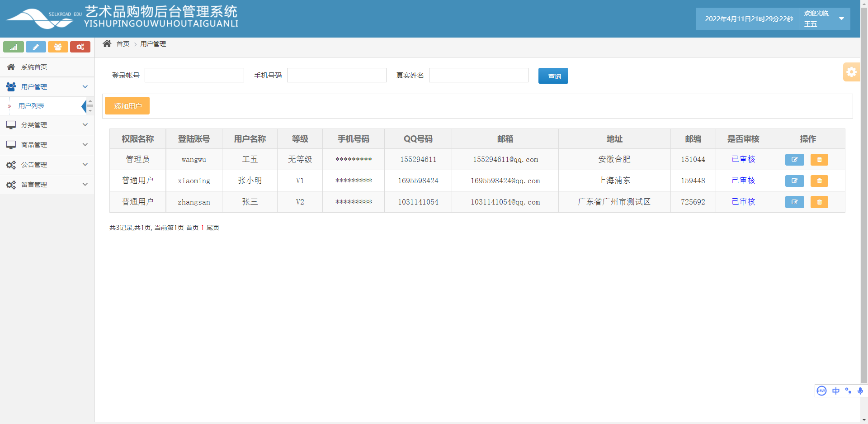Viewport: 868px width, 424px height.
Task: Click the 用户管理 people icon in sidebar
Action: coord(11,86)
